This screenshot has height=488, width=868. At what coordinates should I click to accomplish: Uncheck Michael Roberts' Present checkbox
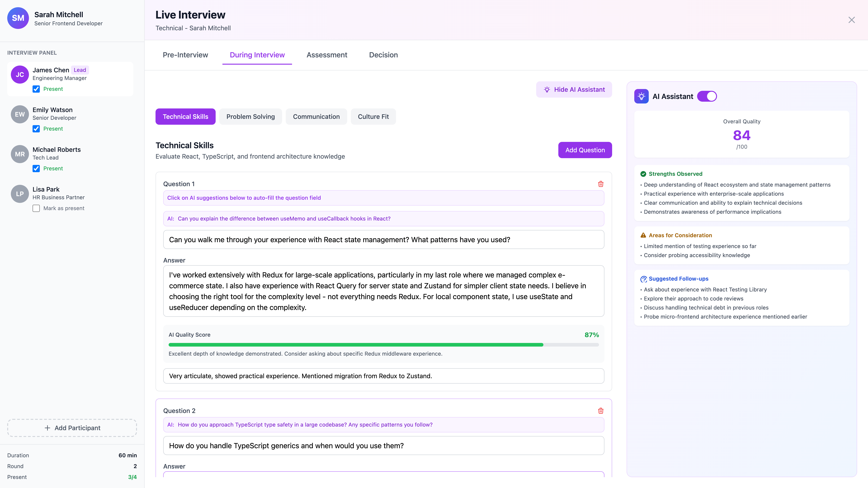(x=36, y=168)
